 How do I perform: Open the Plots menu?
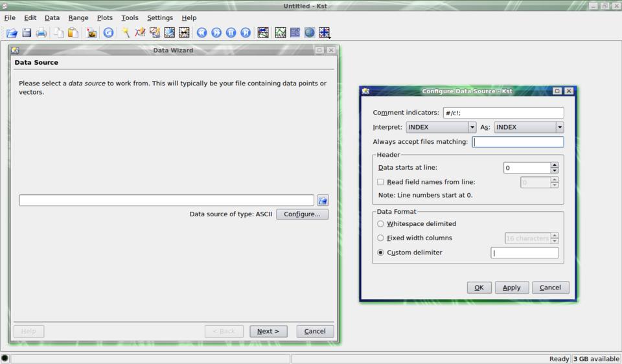click(104, 18)
